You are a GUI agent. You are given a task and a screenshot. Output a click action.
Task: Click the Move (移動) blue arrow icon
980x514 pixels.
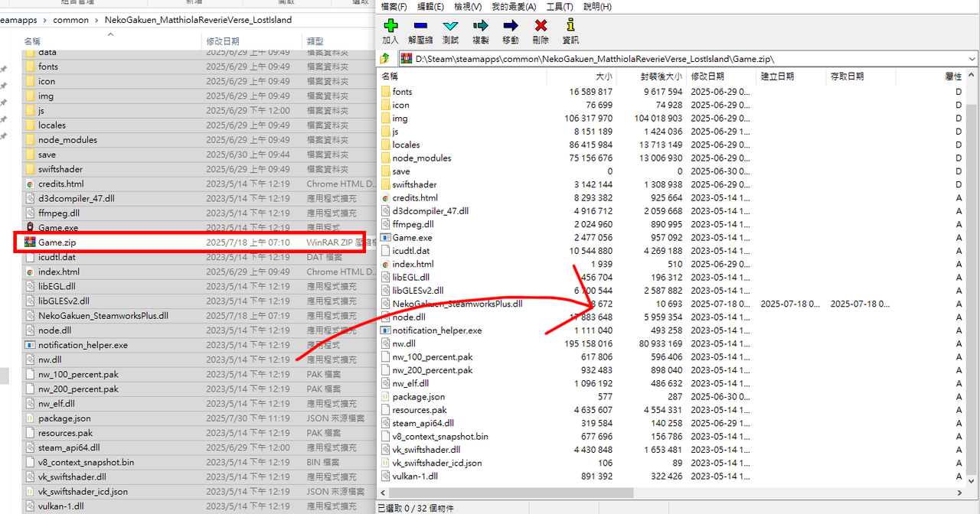pyautogui.click(x=510, y=25)
